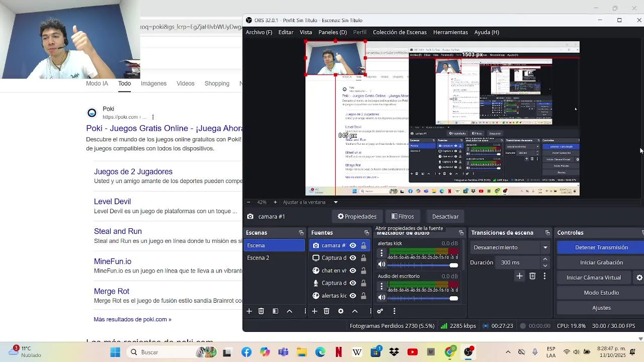The image size is (644, 362).
Task: Undock the Escenas panel
Action: pos(301,233)
